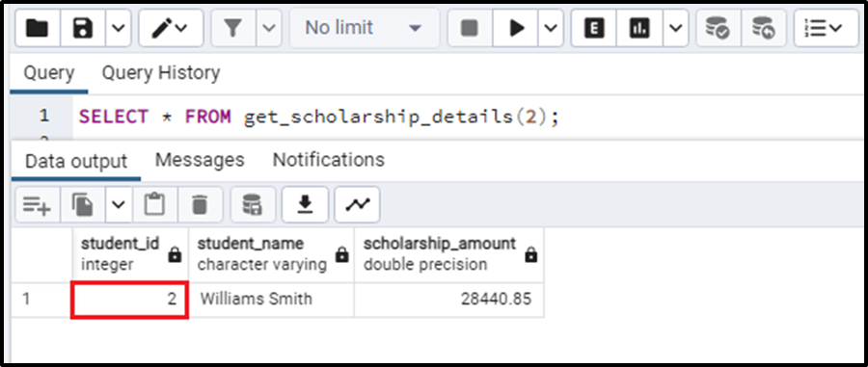This screenshot has width=868, height=367.
Task: Switch to the Query History tab
Action: point(161,73)
